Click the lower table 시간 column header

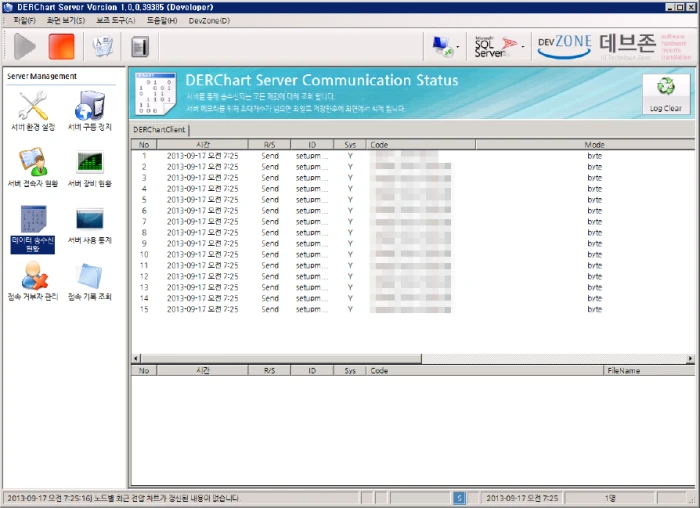pos(203,371)
